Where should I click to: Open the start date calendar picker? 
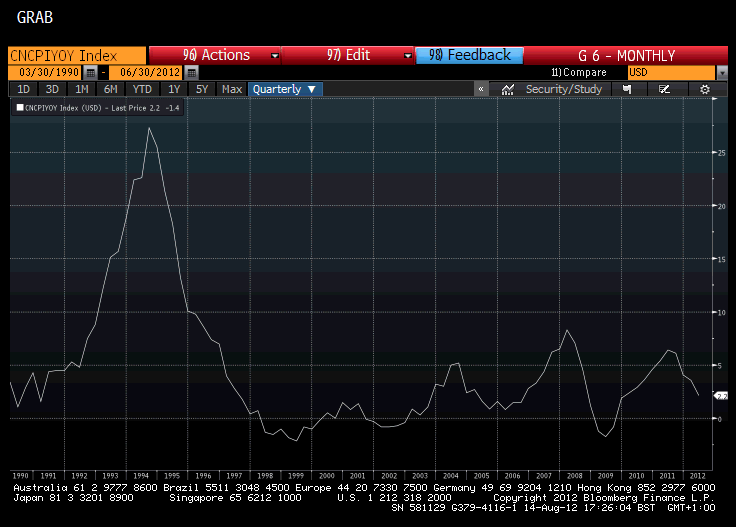[x=91, y=72]
